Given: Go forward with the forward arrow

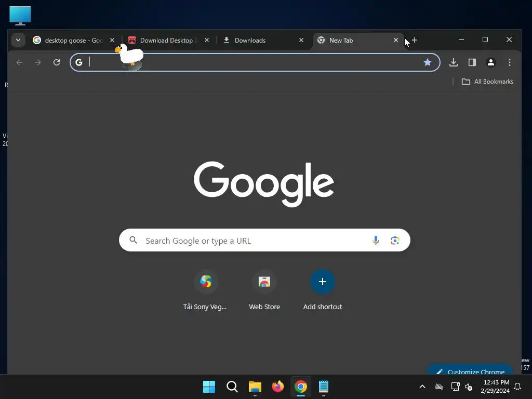Looking at the screenshot, I should pos(38,62).
